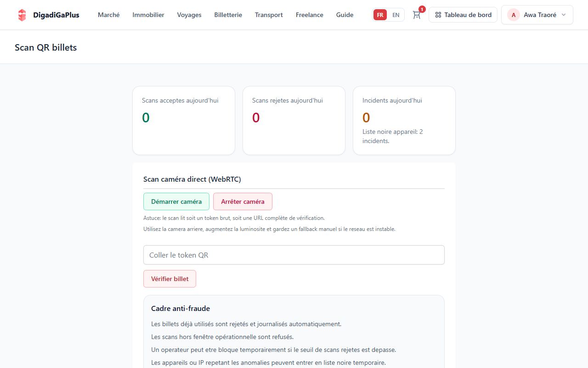Viewport: 588px width, 368px height.
Task: Start the camera with Démarrer caméra
Action: click(x=176, y=201)
